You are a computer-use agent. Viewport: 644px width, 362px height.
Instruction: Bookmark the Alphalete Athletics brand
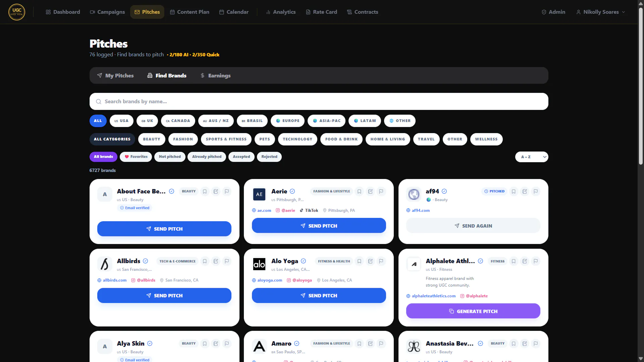[514, 261]
